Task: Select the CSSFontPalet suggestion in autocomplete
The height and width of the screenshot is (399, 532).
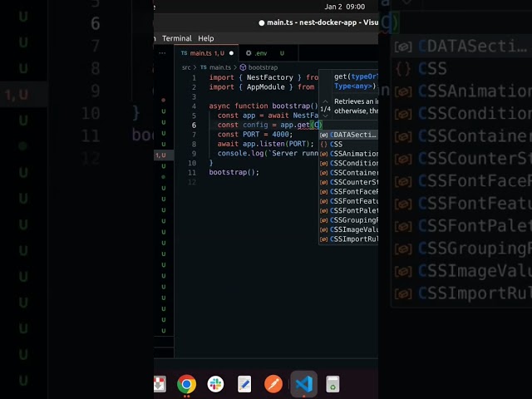Action: pyautogui.click(x=348, y=210)
